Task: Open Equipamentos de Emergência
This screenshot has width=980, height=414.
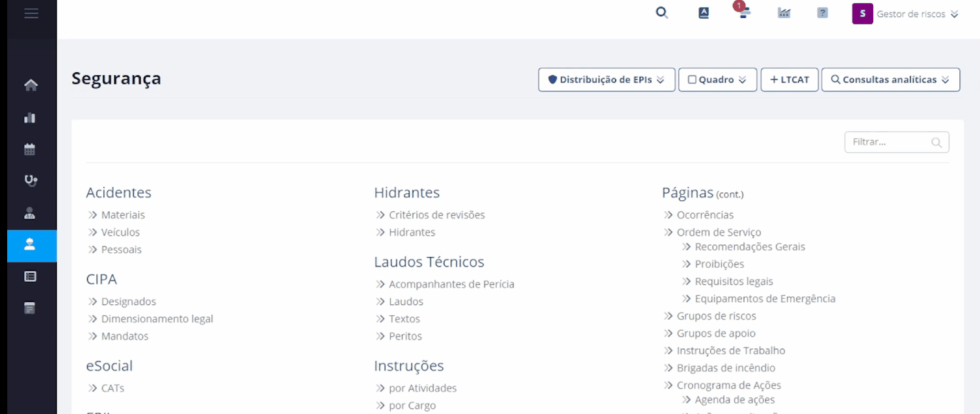Action: (x=765, y=299)
